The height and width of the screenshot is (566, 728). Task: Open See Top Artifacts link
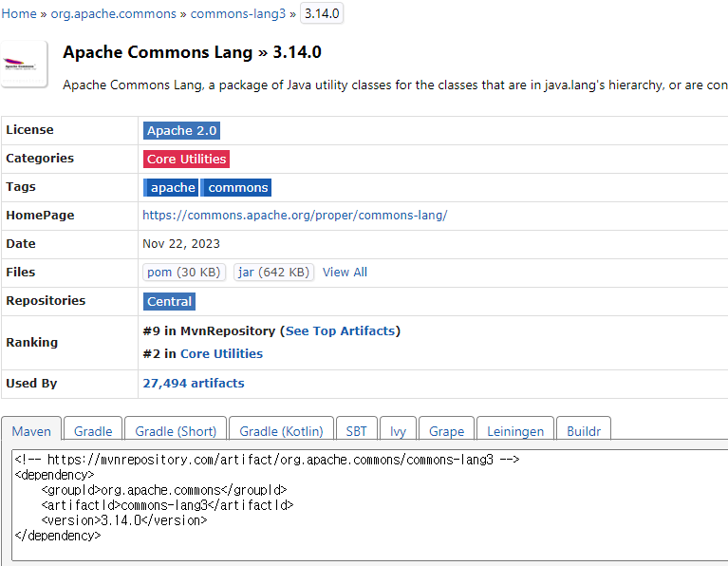pyautogui.click(x=340, y=330)
